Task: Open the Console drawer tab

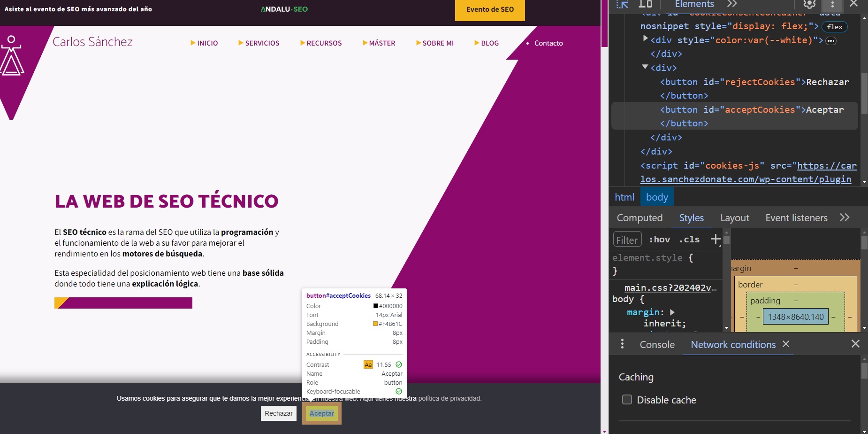Action: coord(657,344)
